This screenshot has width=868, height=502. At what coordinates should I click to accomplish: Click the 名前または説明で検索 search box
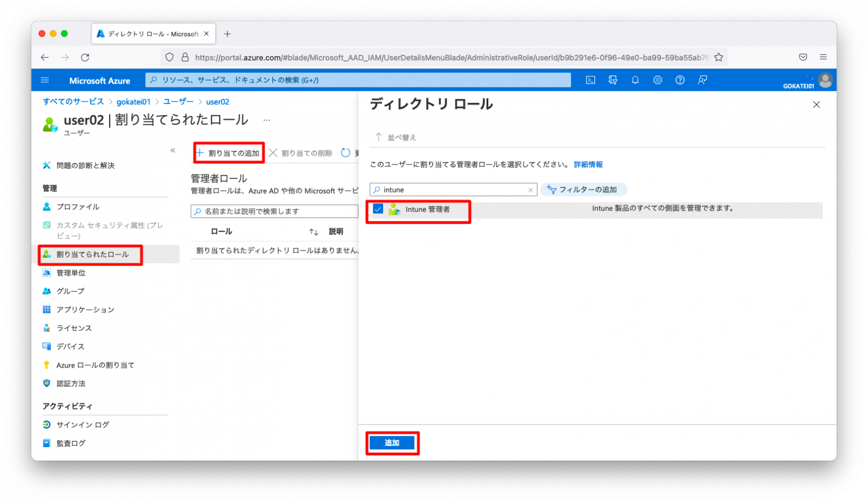click(275, 211)
